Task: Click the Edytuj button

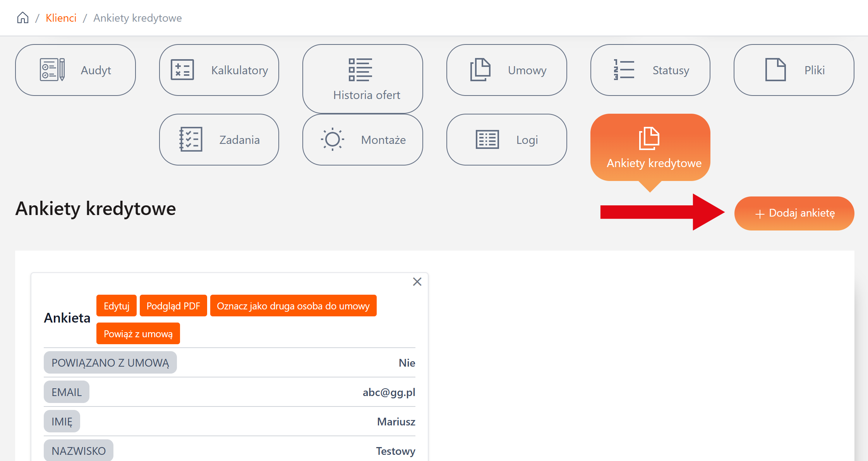Action: pos(116,306)
